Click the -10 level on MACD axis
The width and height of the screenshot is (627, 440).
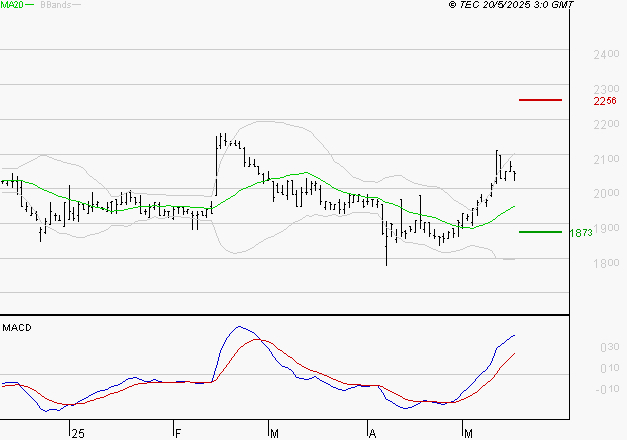606,389
